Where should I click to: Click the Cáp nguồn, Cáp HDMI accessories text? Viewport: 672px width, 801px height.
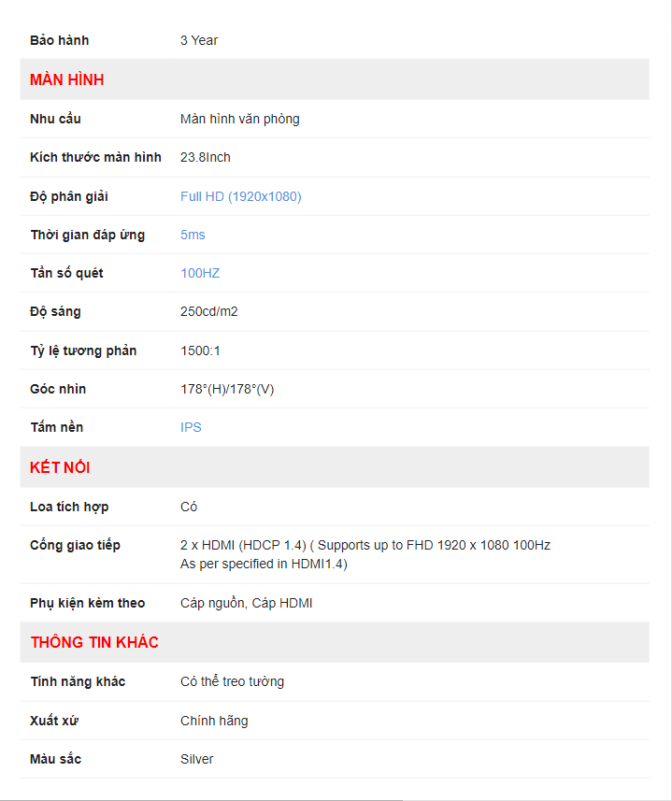[x=246, y=603]
